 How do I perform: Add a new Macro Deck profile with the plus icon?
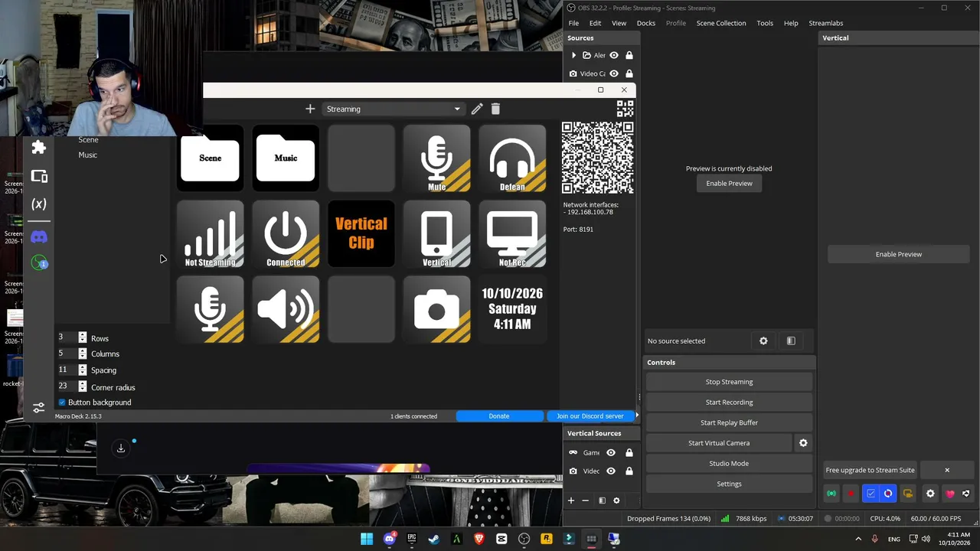(x=310, y=109)
